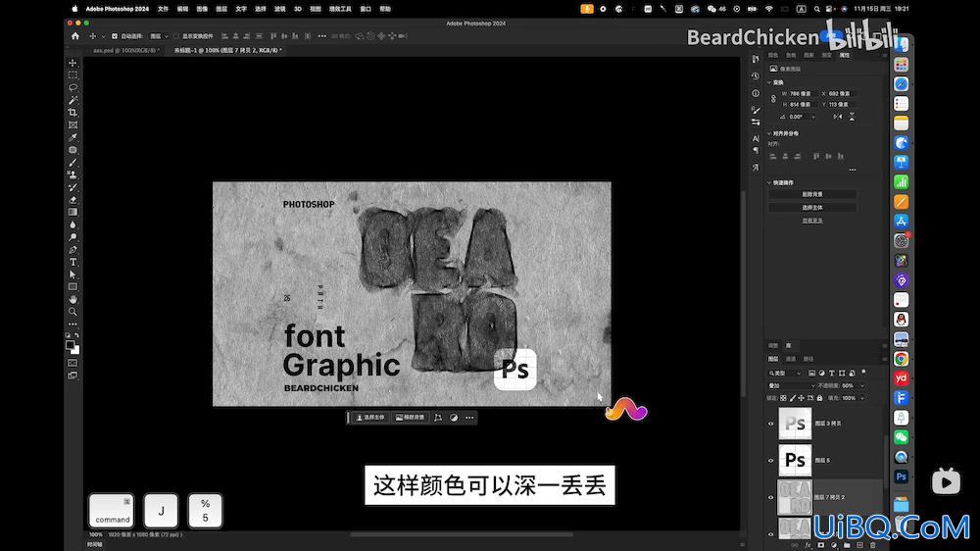Collapse the 快速操作 section
The width and height of the screenshot is (980, 551).
pos(768,182)
